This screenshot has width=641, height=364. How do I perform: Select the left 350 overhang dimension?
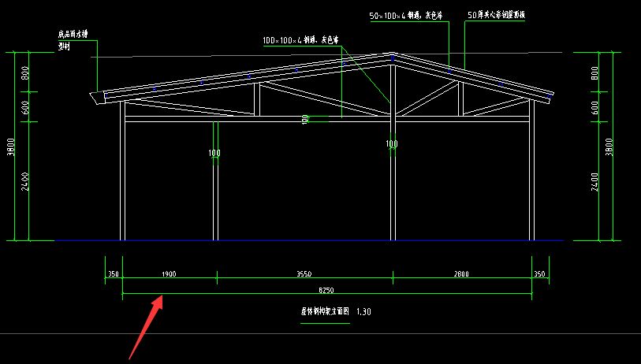click(114, 274)
